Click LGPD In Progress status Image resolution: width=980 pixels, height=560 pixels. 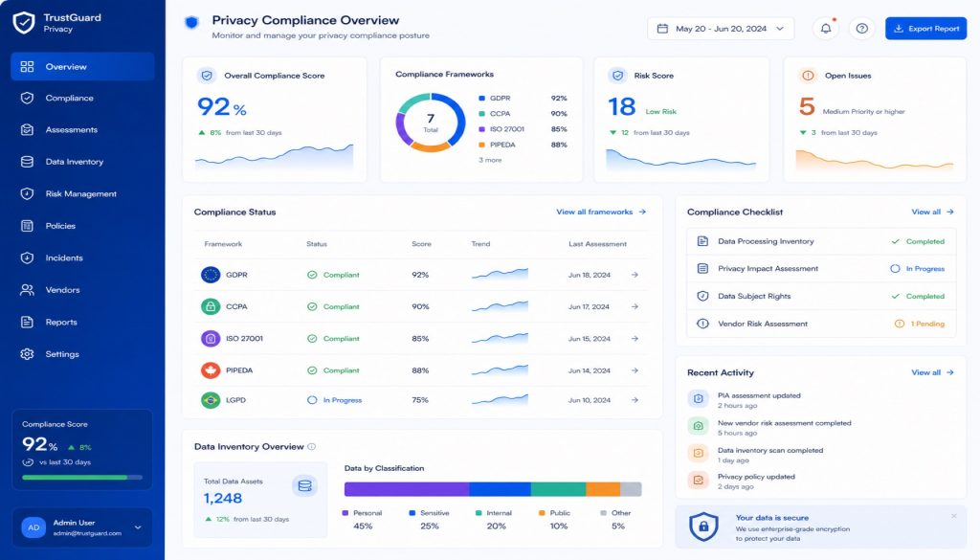click(x=334, y=400)
